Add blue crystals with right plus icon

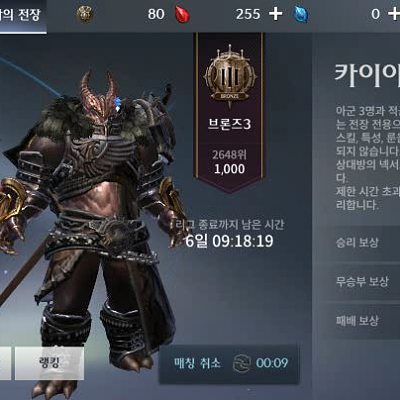394,14
